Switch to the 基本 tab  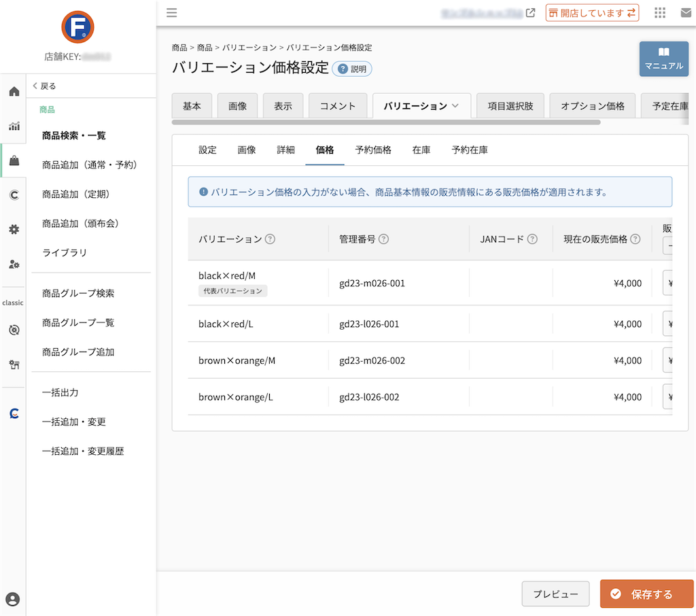(192, 105)
